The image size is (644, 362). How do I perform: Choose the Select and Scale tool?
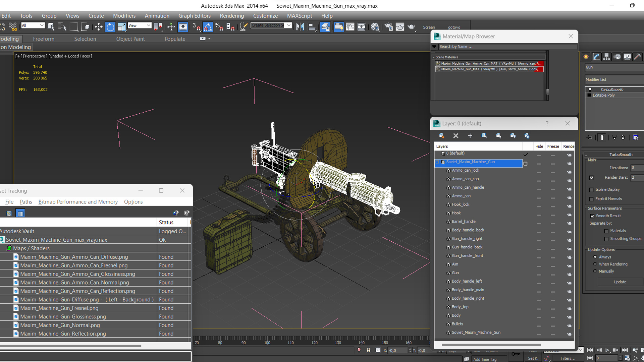(x=121, y=27)
